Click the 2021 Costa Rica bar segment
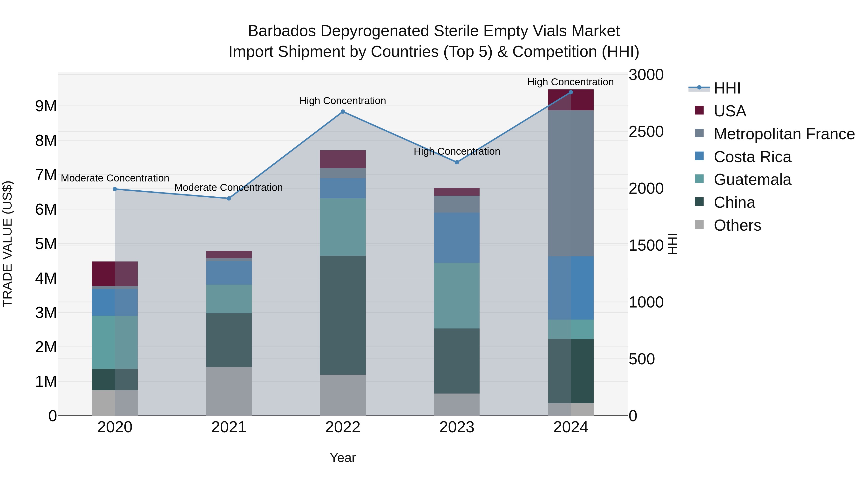 click(x=229, y=273)
